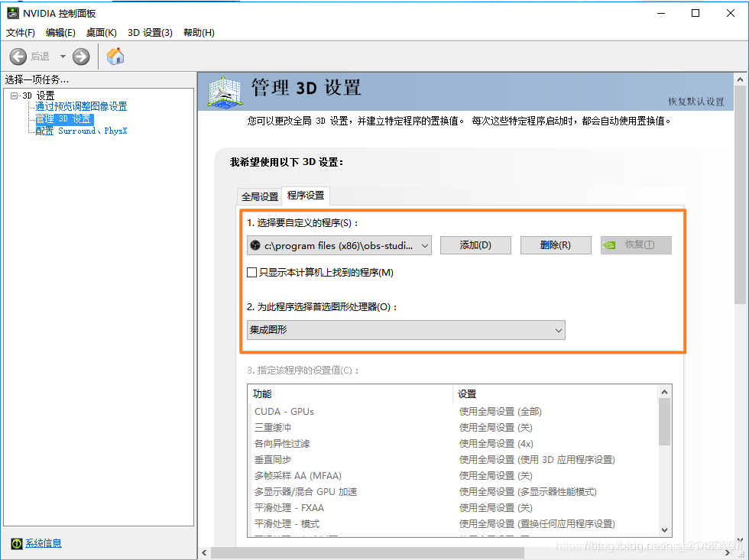Click the 功能 column header
The height and width of the screenshot is (560, 749).
pos(351,394)
